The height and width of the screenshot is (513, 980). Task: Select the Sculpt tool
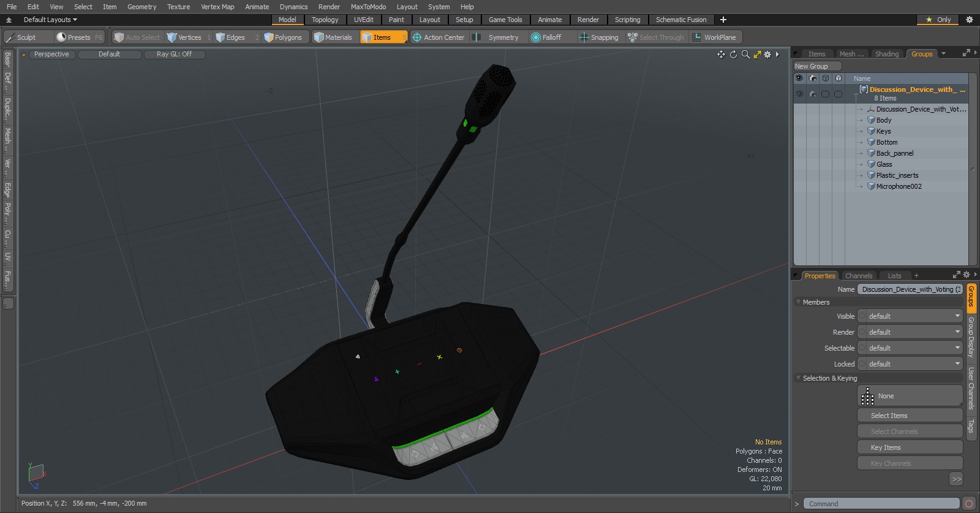coord(27,37)
